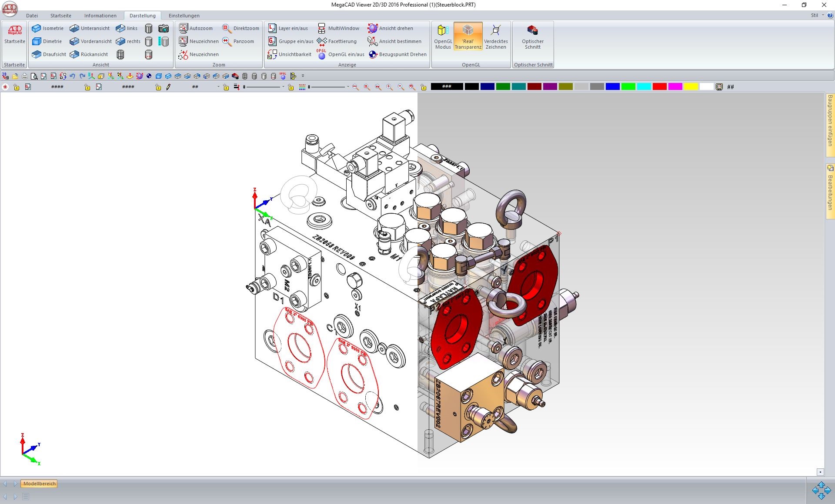Show the view from rechts
This screenshot has width=835, height=504.
pyautogui.click(x=128, y=41)
